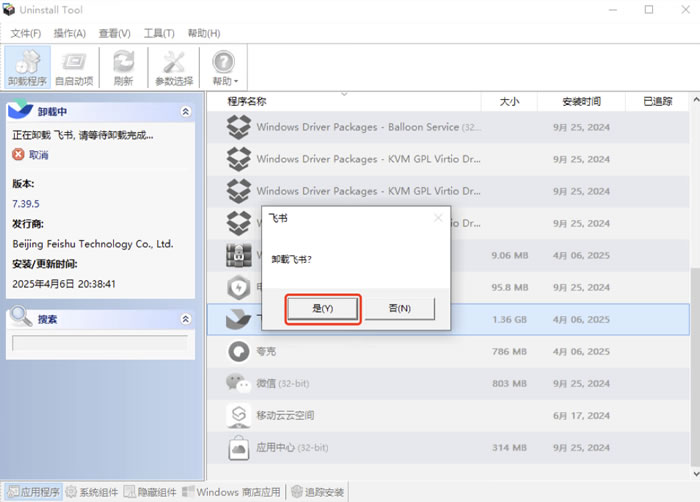Screen dimensions: 700x502
Task: Switch to Windows 商店应用 tab
Action: tap(231, 492)
